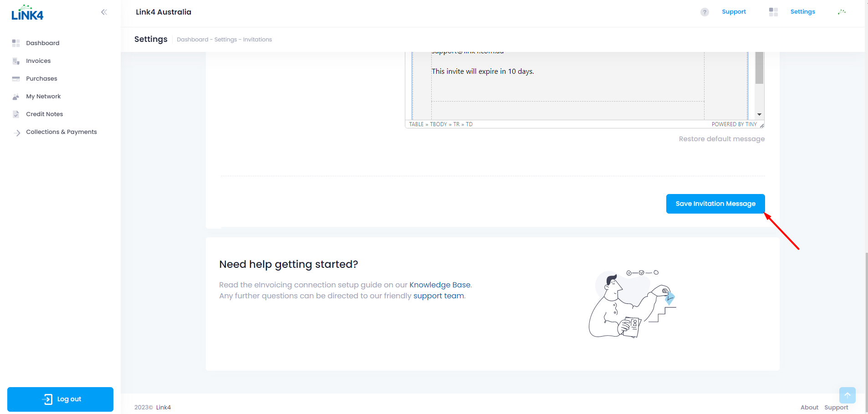The width and height of the screenshot is (868, 414).
Task: Click the Log out button
Action: pyautogui.click(x=60, y=399)
